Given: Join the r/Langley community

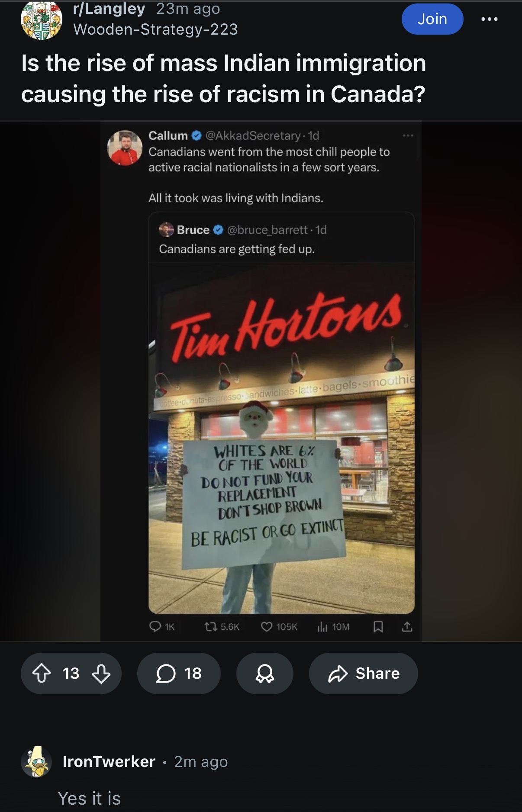Looking at the screenshot, I should tap(432, 19).
